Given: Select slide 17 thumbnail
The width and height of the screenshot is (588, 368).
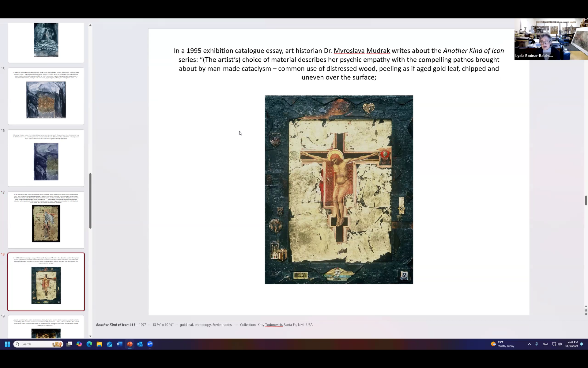Looking at the screenshot, I should (x=46, y=220).
